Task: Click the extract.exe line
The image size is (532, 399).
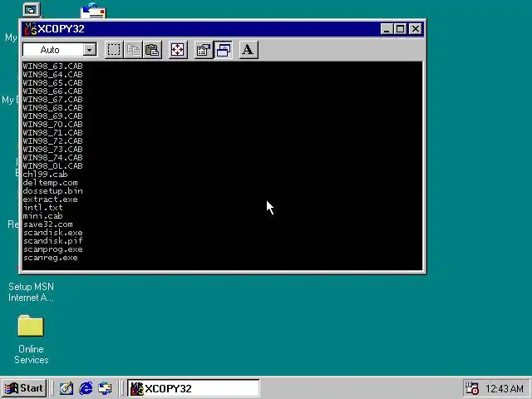Action: (50, 199)
